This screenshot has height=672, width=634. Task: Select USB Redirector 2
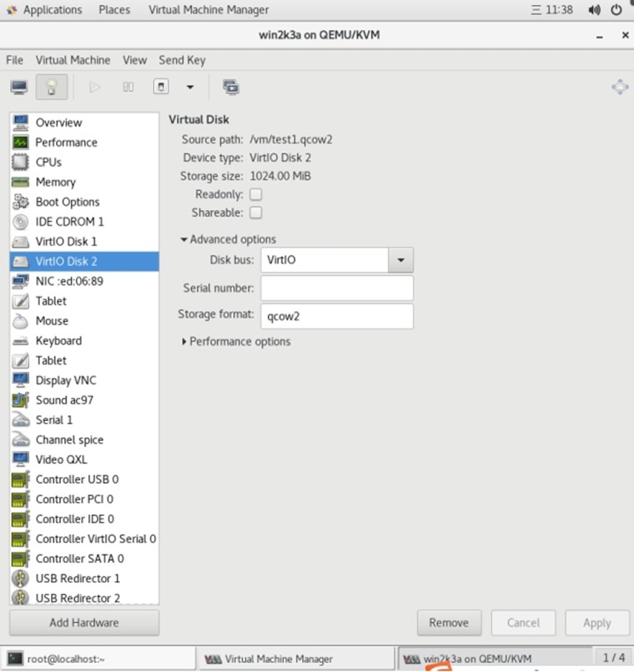coord(84,598)
